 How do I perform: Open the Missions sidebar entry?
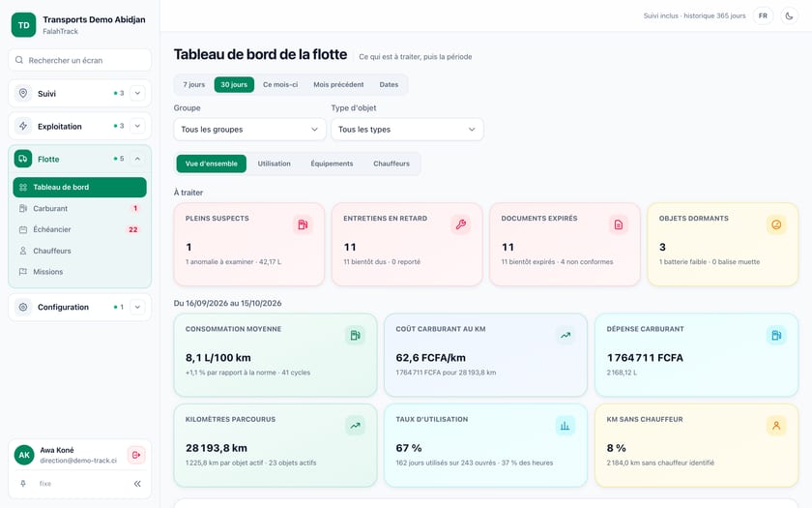pyautogui.click(x=79, y=272)
